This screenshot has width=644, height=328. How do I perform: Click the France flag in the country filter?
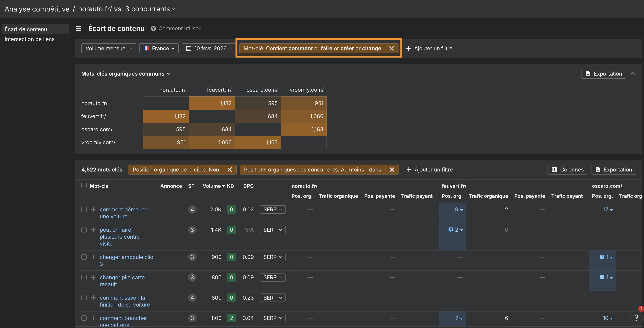tap(147, 48)
